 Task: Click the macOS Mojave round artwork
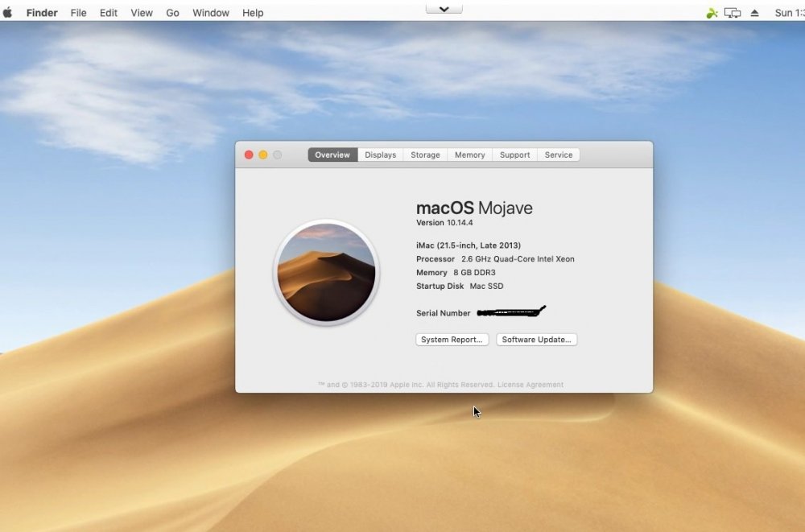pos(326,273)
